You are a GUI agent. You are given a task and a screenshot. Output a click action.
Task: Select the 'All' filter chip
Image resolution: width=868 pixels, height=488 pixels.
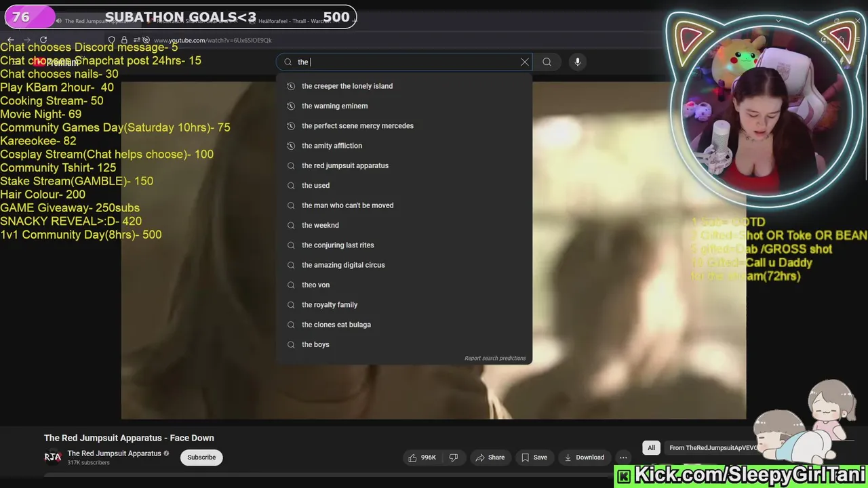pyautogui.click(x=651, y=448)
